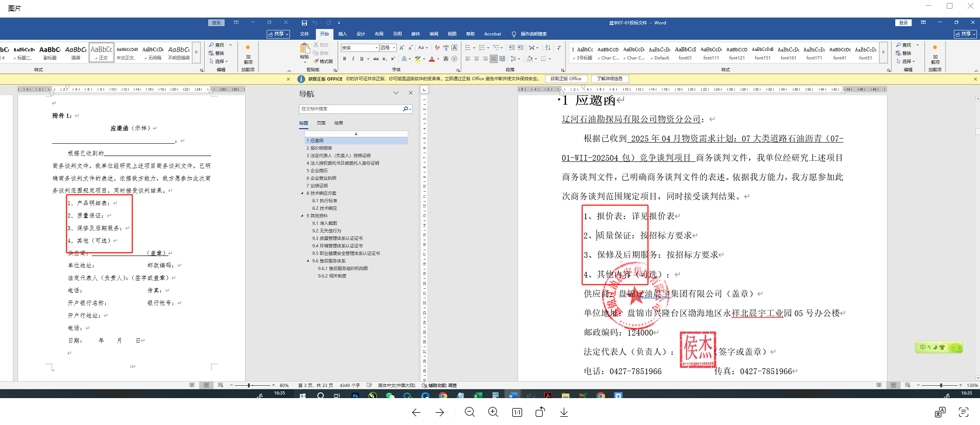Click the borders icon in the paragraph group
980x425 pixels.
pyautogui.click(x=543, y=58)
